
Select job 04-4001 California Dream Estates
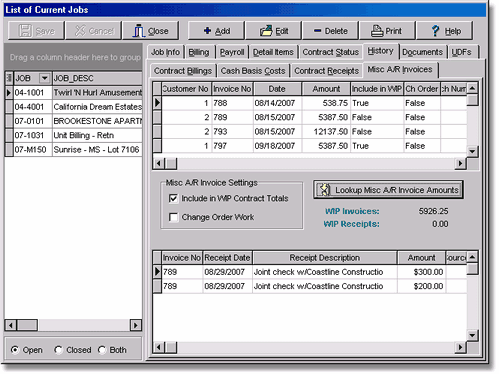pos(74,107)
